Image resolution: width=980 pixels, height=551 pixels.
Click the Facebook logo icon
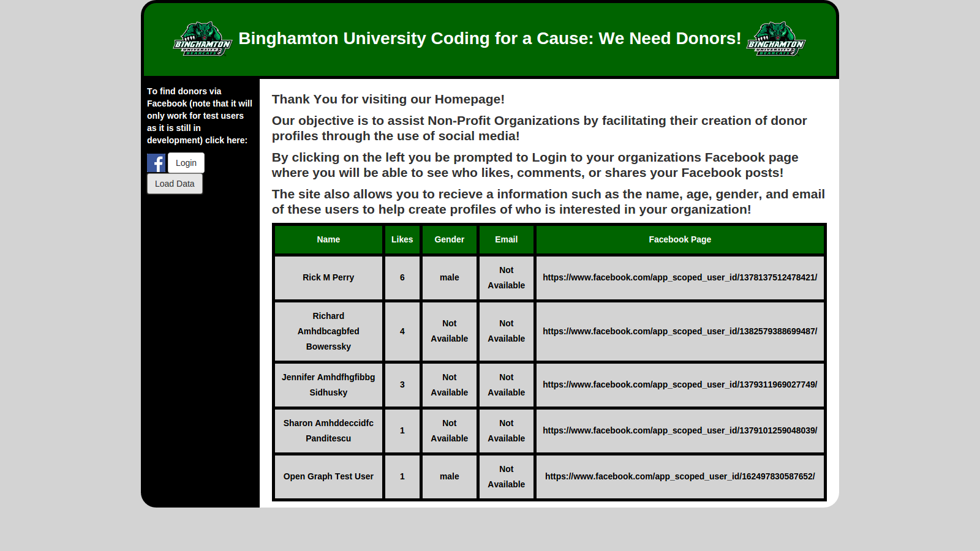pos(156,163)
